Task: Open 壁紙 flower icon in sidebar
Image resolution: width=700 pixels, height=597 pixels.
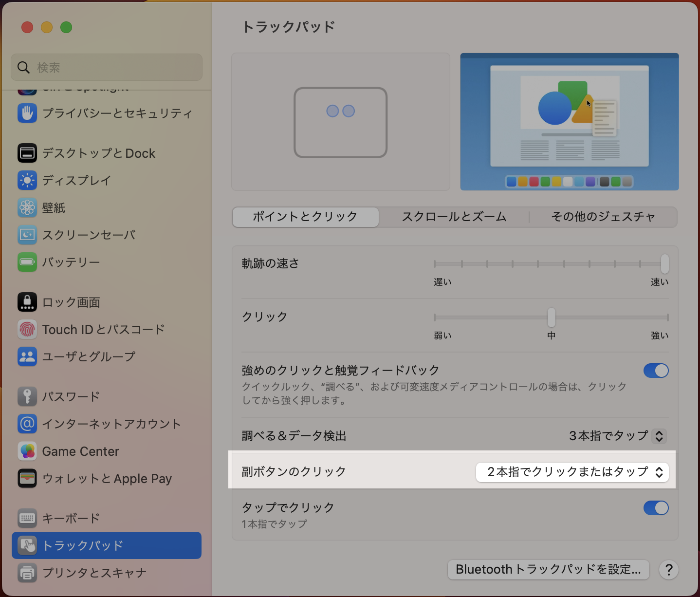Action: [27, 207]
